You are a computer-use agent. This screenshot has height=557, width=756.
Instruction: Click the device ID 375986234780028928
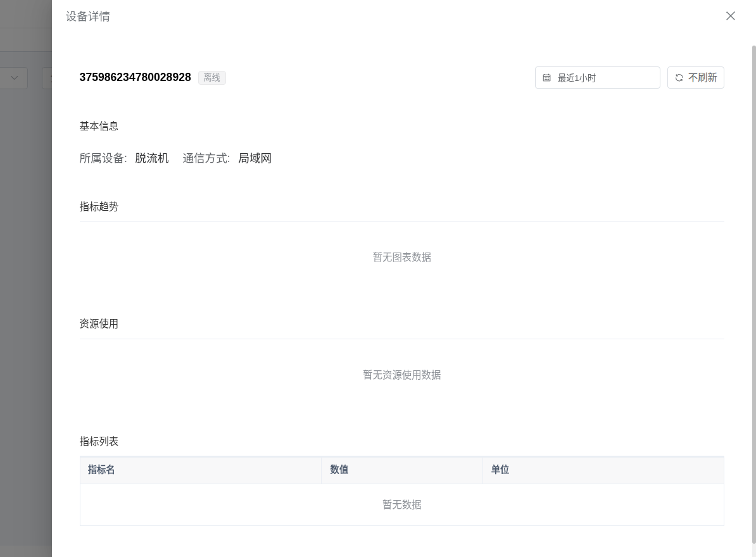point(135,77)
